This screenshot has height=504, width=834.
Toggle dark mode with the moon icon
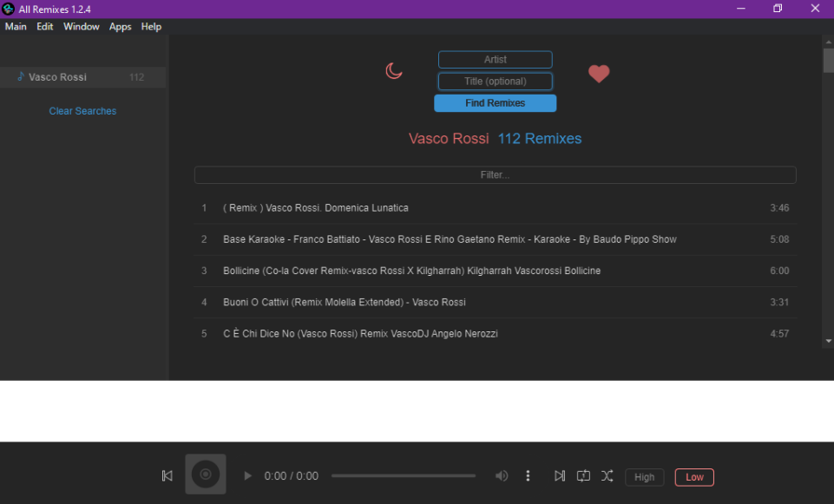pyautogui.click(x=394, y=71)
